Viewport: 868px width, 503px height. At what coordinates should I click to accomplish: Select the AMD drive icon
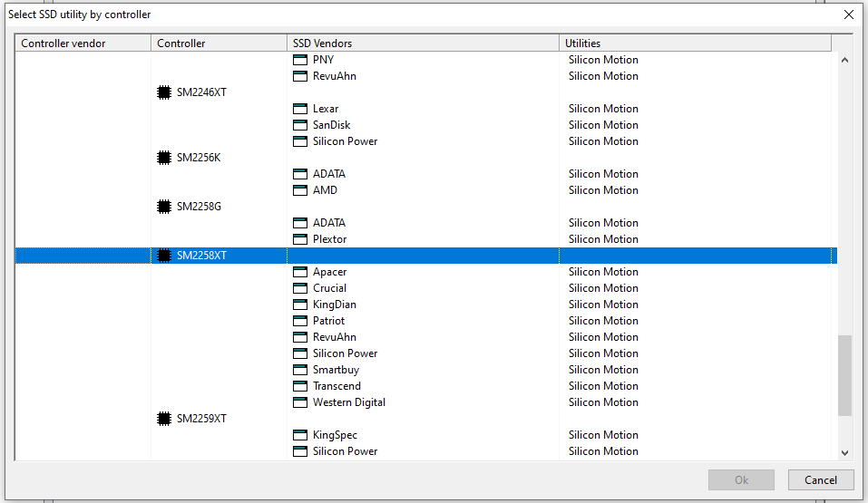300,190
